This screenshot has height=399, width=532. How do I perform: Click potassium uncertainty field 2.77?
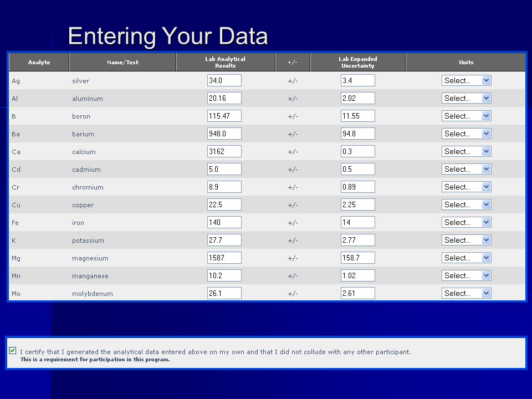[x=358, y=240]
